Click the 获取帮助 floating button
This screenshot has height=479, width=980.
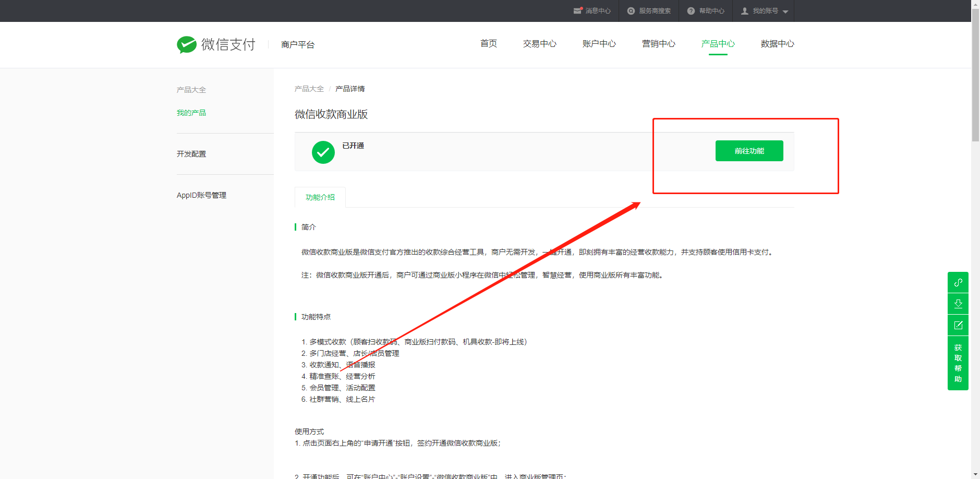[x=958, y=363]
